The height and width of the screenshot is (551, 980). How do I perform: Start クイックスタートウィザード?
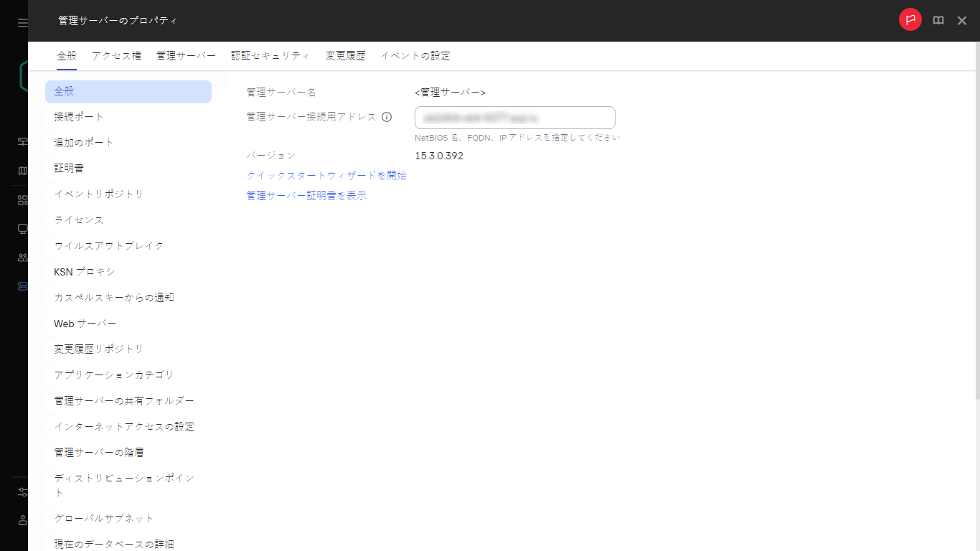click(326, 175)
